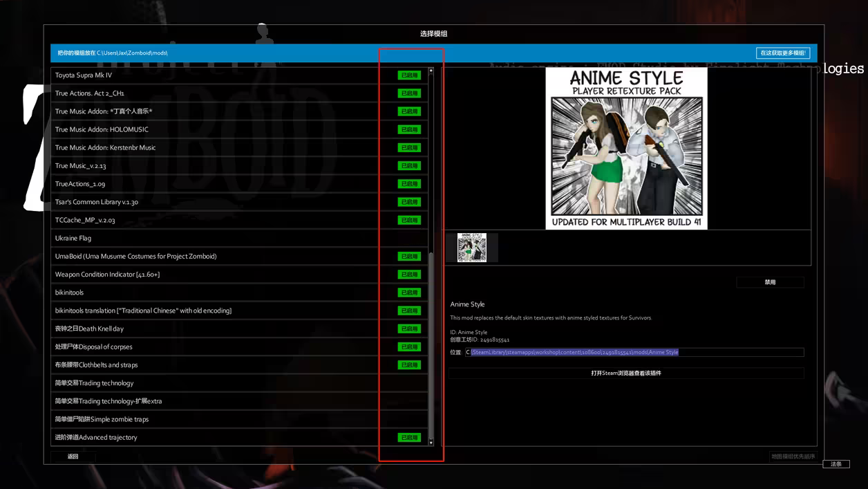Toggle 已启用 badge for True Music Addon: Kerstenbr Music
The height and width of the screenshot is (489, 868).
[x=409, y=147]
